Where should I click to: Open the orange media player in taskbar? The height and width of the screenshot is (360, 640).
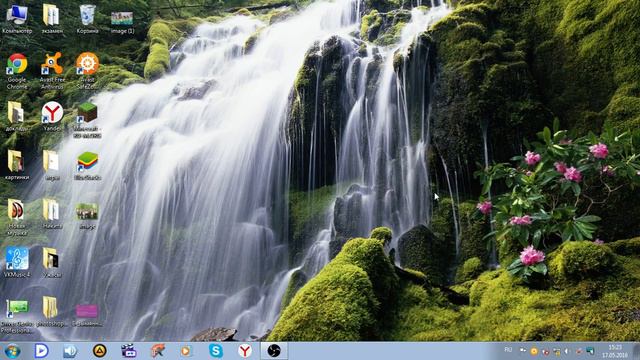pyautogui.click(x=186, y=351)
